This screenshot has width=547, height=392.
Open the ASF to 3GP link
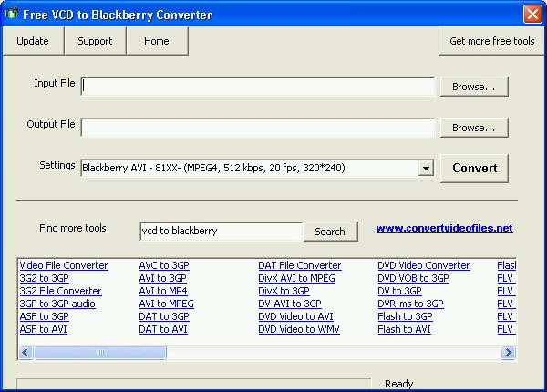(x=45, y=316)
